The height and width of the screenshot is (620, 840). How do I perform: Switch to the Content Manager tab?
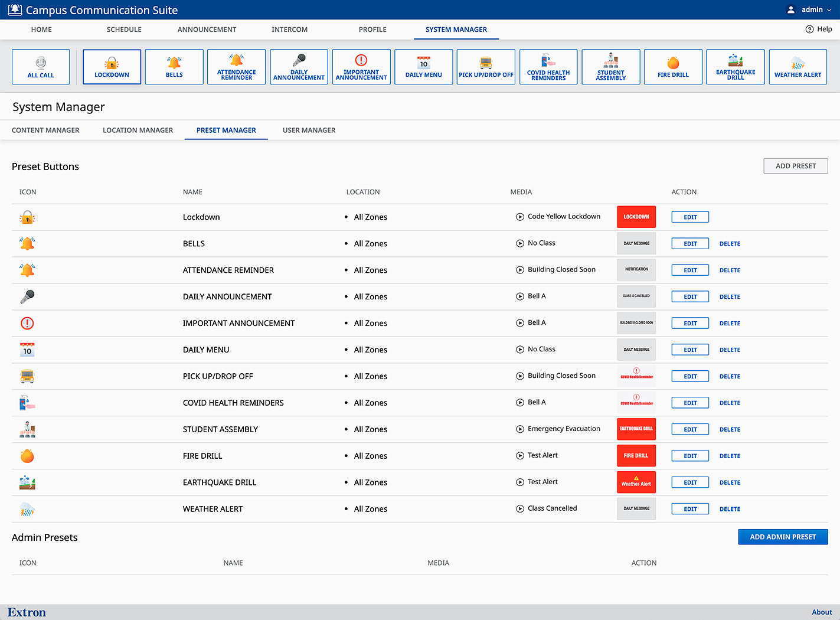[45, 130]
